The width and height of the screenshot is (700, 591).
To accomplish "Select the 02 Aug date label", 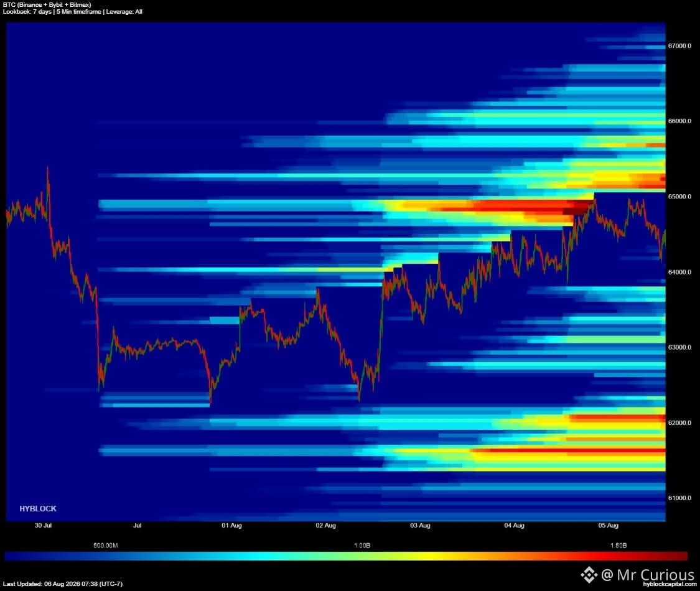I will pyautogui.click(x=326, y=526).
